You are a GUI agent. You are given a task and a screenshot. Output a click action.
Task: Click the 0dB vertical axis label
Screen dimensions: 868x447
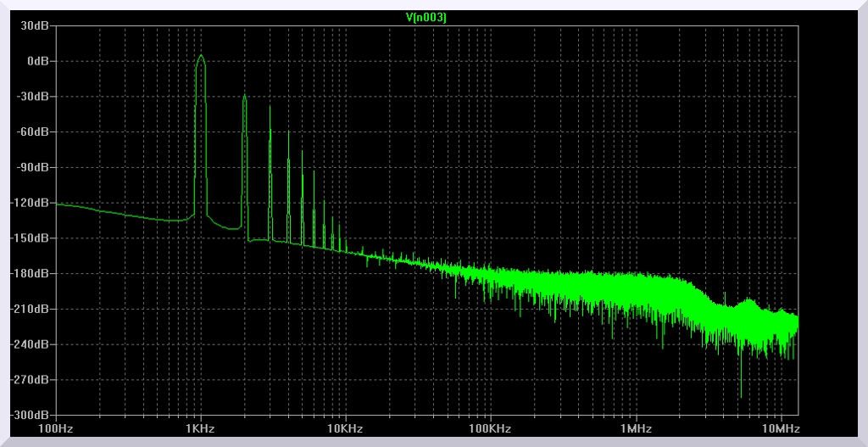click(39, 61)
